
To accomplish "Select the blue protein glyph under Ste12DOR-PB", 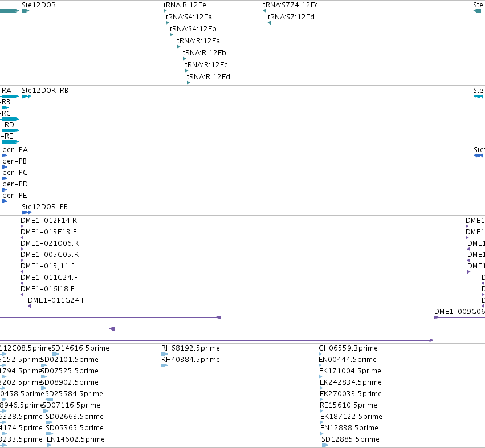I will (27, 213).
